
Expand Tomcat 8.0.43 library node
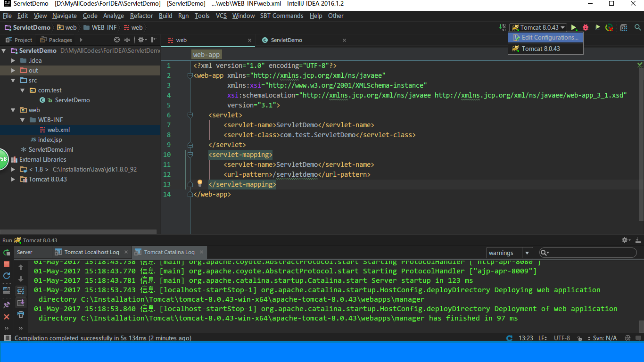[x=14, y=179]
